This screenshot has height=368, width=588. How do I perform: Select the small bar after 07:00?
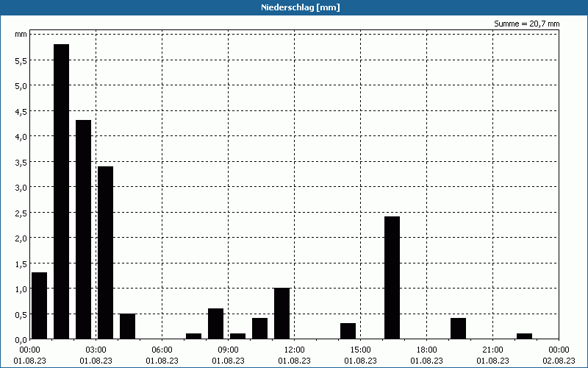[x=193, y=336]
